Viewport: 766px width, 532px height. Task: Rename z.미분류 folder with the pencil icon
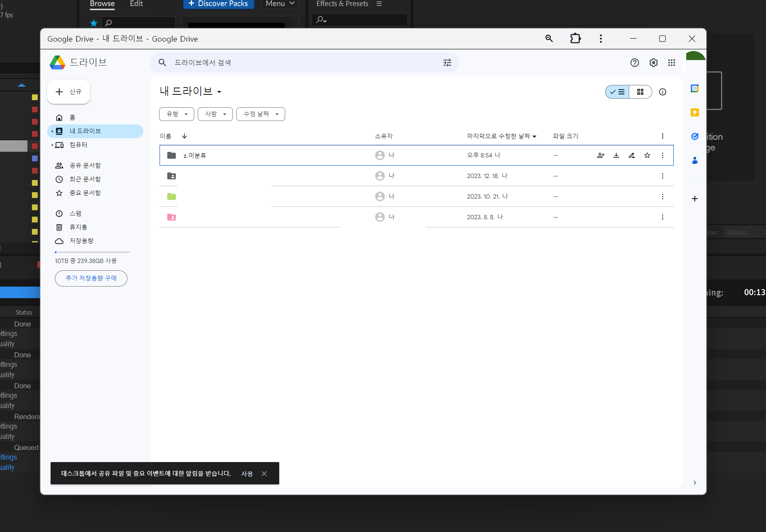(x=632, y=155)
